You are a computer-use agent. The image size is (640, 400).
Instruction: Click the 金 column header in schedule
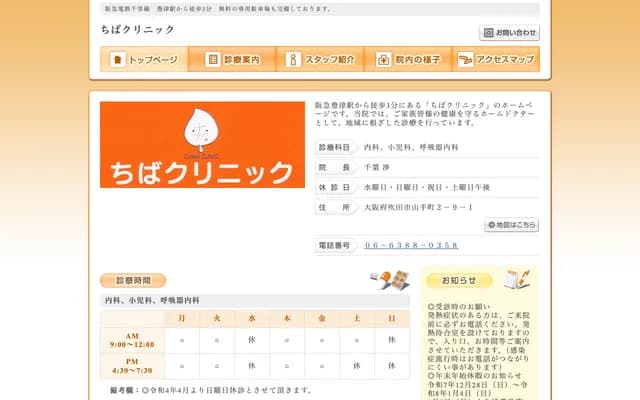click(x=322, y=318)
